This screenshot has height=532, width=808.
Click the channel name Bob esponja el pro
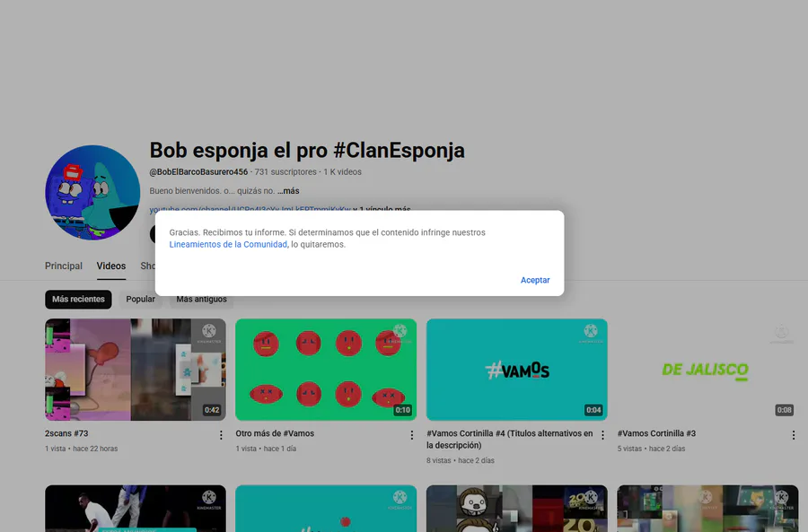click(307, 151)
